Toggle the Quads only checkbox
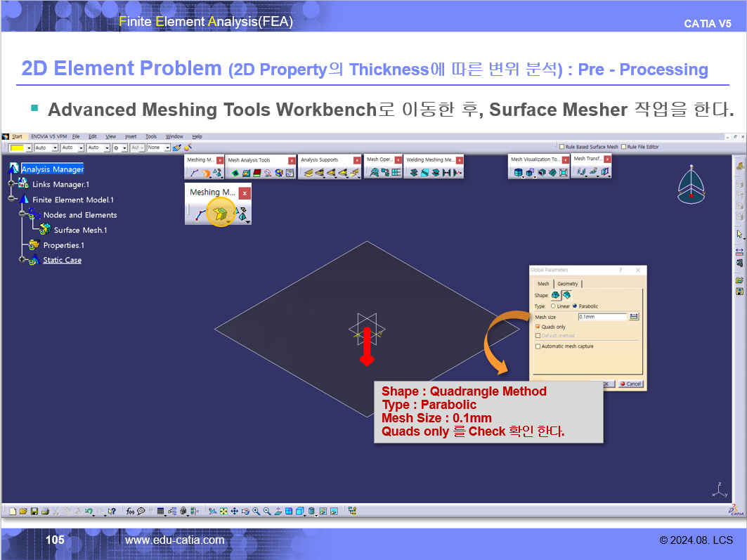Screen dimensions: 747x560 tap(538, 327)
